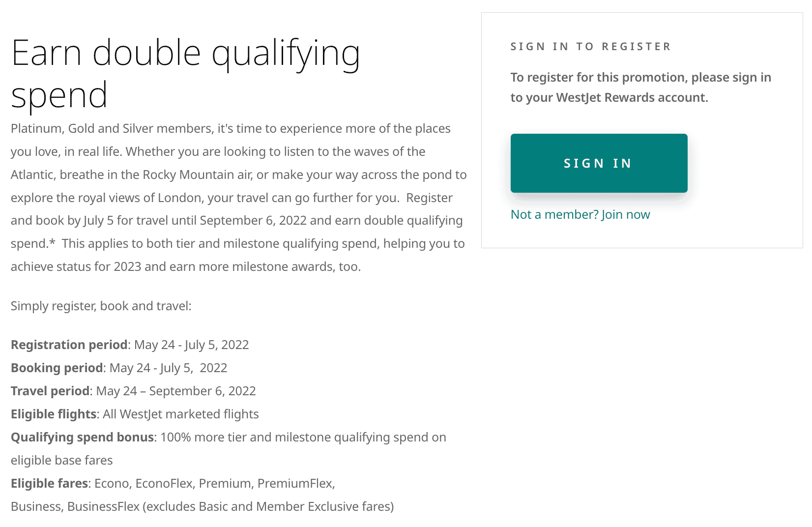Click the 'All WestJet marketed flights' text
Image resolution: width=812 pixels, height=527 pixels.
180,414
